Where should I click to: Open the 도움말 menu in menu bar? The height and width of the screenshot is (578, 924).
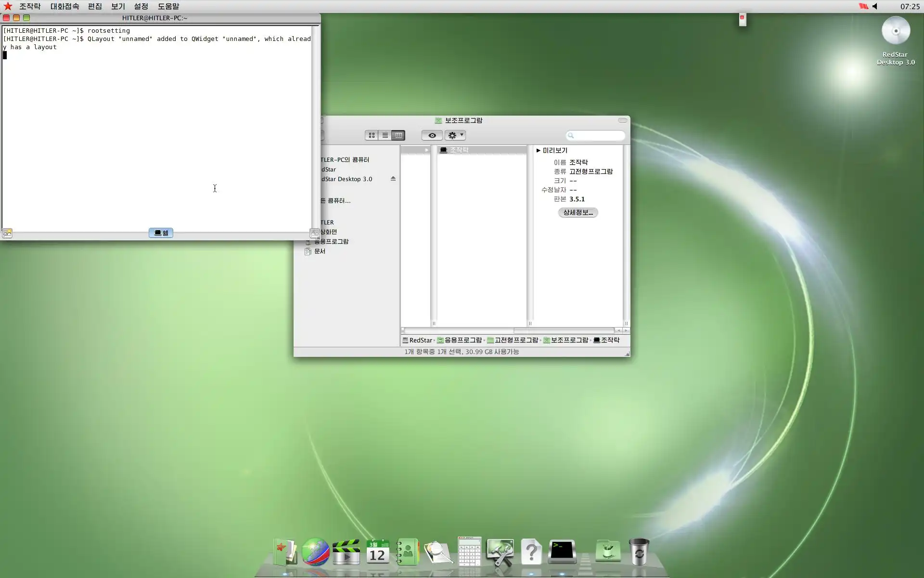[168, 6]
